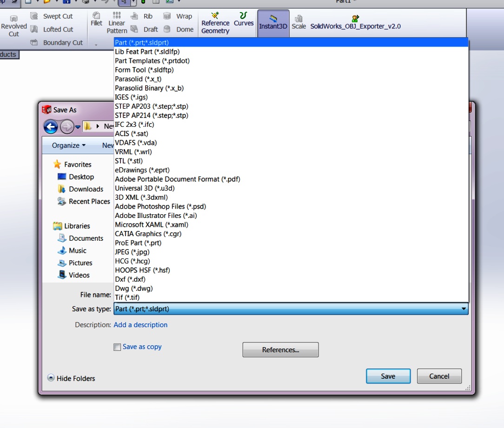Click the Lofted Cut tool
The image size is (504, 428).
click(52, 29)
